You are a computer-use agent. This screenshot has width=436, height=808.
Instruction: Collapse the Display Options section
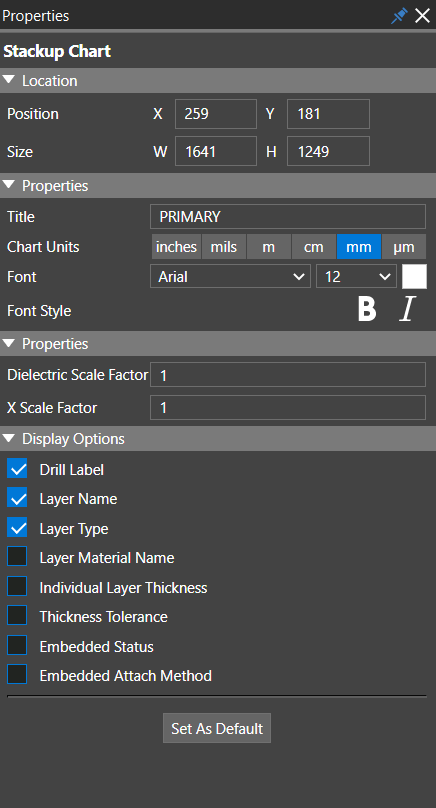(x=9, y=438)
